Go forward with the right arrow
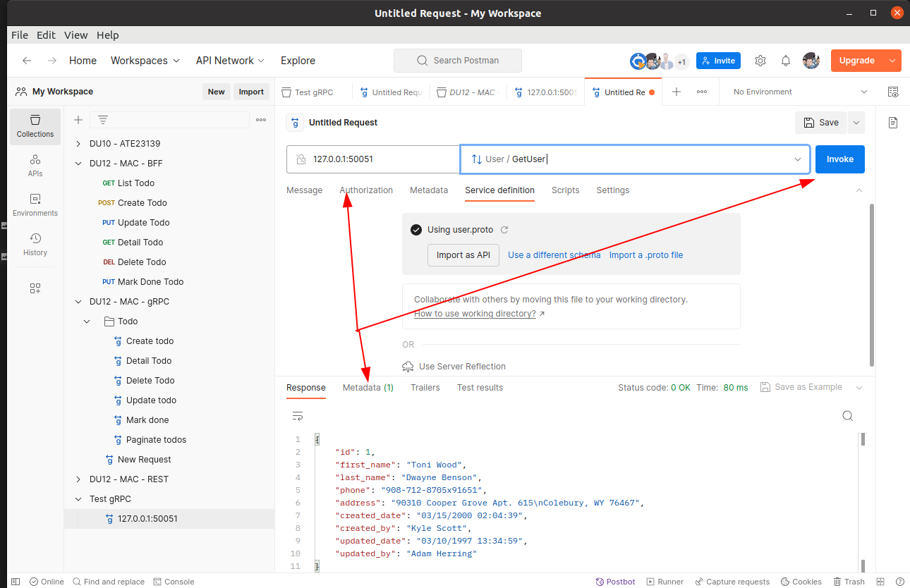The width and height of the screenshot is (910, 588). (51, 61)
